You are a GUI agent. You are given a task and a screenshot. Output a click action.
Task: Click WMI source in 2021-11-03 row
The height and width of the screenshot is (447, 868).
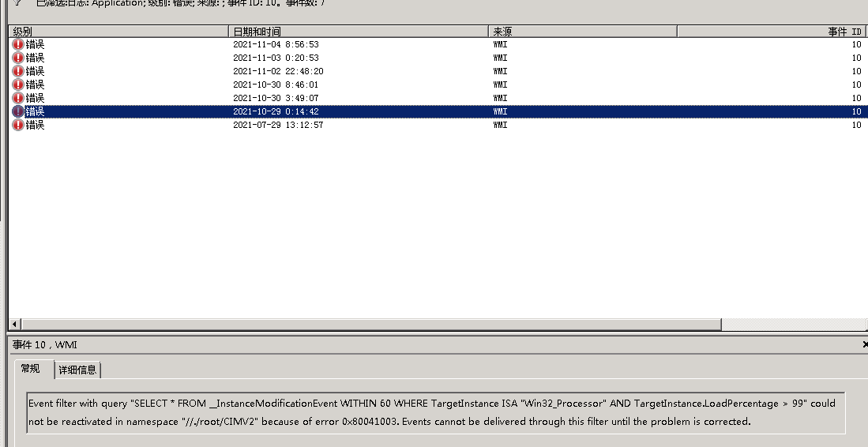click(x=500, y=58)
